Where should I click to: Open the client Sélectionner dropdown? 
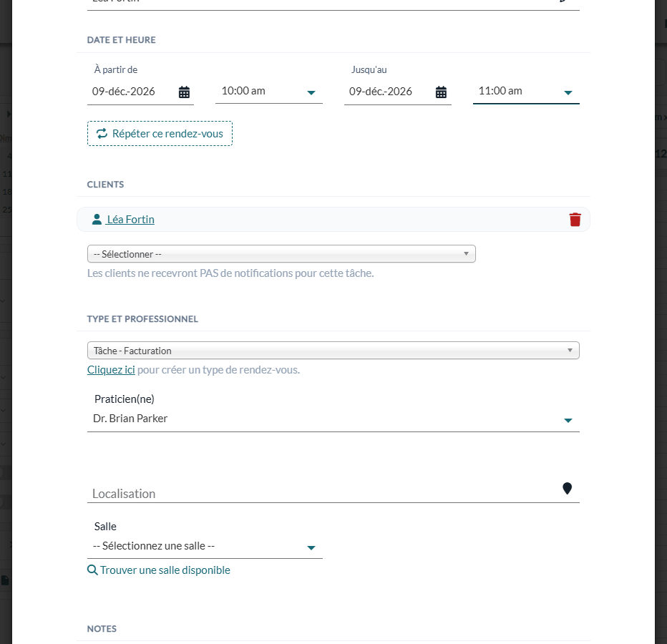click(281, 254)
